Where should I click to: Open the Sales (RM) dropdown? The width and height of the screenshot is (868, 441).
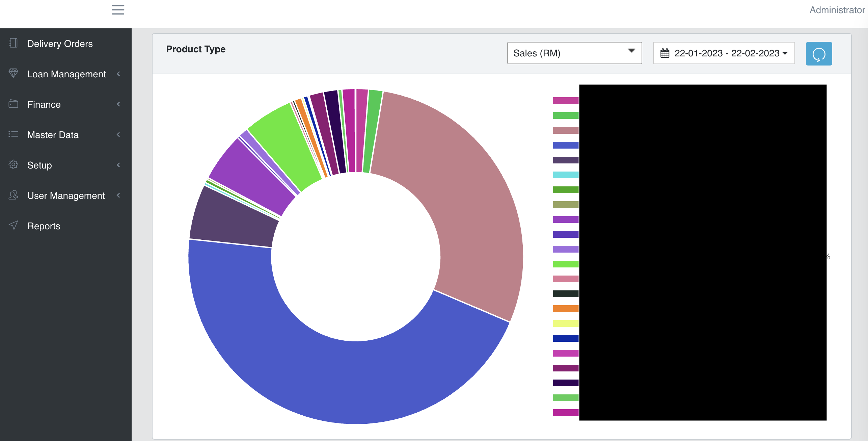coord(574,53)
